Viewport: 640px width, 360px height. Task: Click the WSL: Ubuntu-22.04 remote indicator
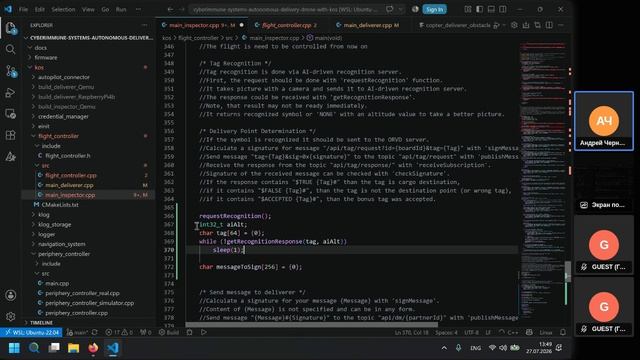pos(31,332)
